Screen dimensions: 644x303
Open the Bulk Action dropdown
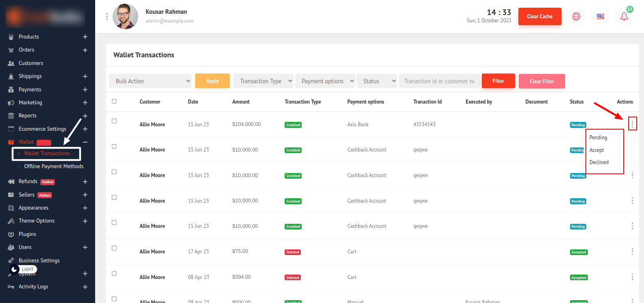tap(150, 81)
